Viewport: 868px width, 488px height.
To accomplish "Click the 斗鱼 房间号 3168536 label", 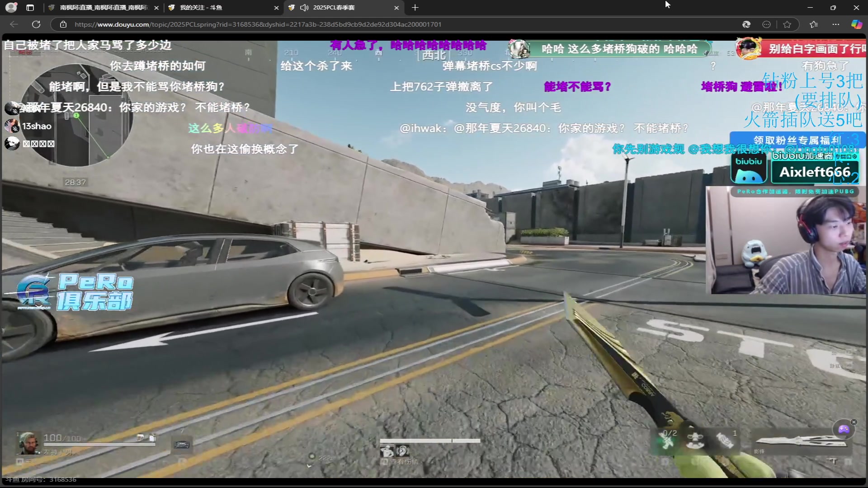I will (x=41, y=479).
